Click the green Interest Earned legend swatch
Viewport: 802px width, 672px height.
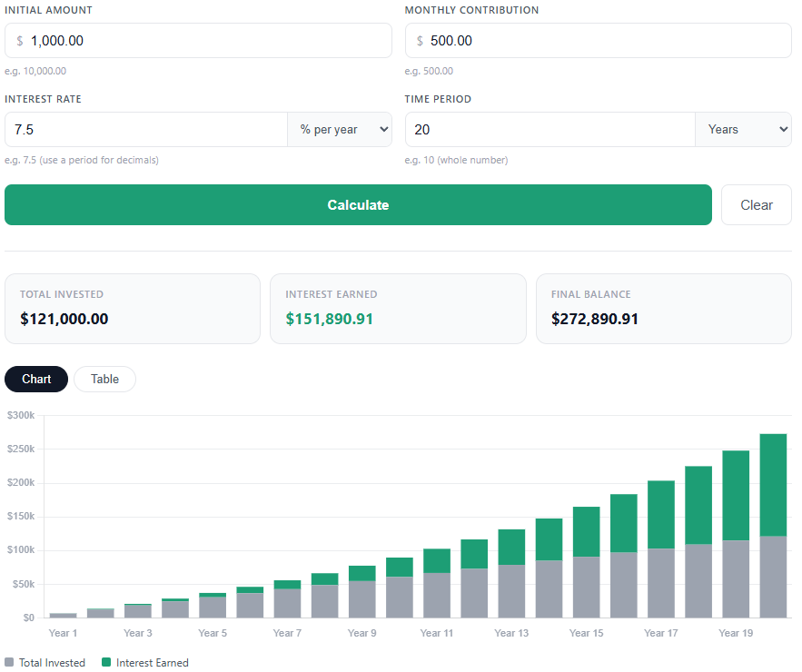(x=106, y=662)
